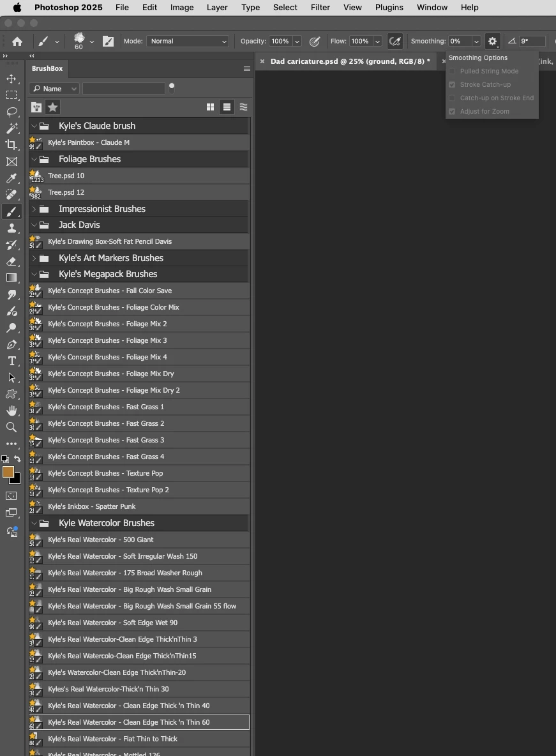Select the Horizontal Type tool

[11, 361]
